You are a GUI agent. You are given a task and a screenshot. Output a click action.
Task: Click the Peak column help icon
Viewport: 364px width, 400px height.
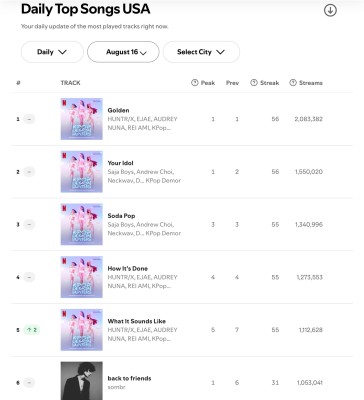click(x=195, y=83)
